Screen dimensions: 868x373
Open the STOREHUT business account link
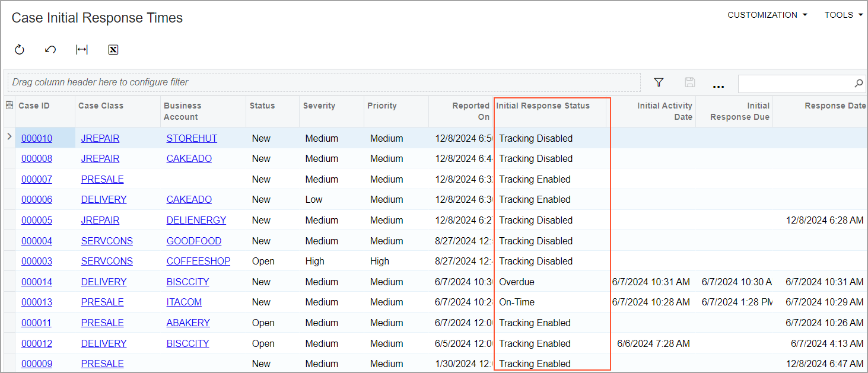[192, 138]
